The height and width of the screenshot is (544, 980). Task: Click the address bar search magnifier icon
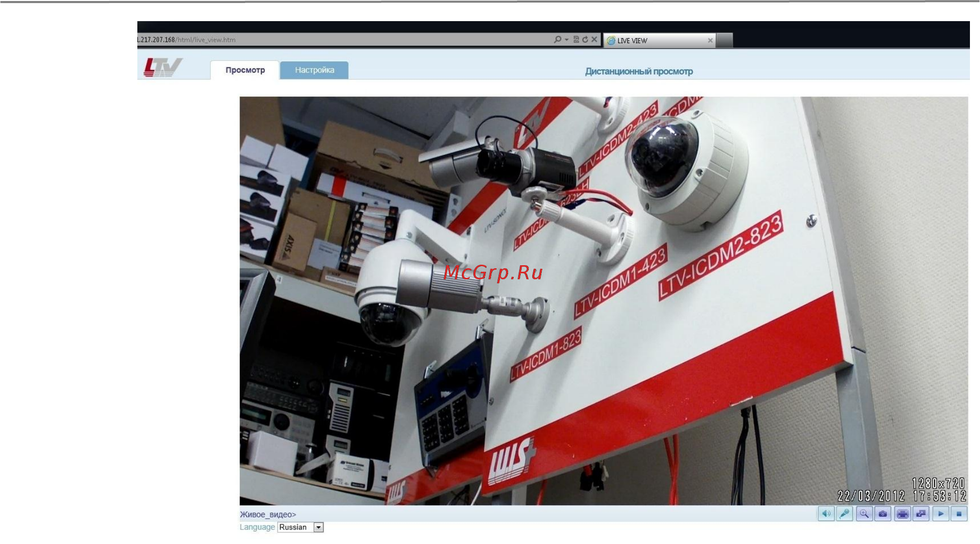[x=557, y=39]
